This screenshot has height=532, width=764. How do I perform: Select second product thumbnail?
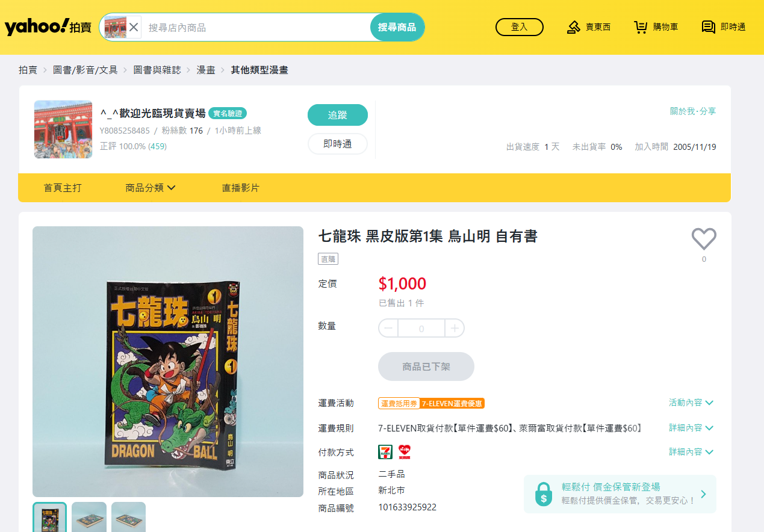[89, 518]
